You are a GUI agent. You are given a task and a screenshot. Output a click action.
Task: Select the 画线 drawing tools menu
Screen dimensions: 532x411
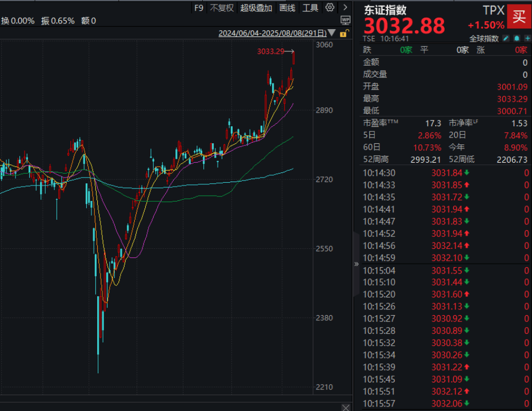coord(287,8)
